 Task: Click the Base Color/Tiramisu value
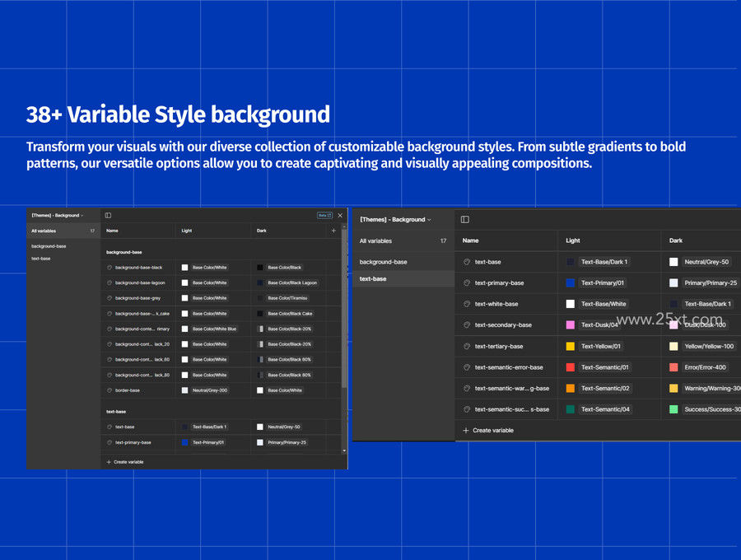287,298
